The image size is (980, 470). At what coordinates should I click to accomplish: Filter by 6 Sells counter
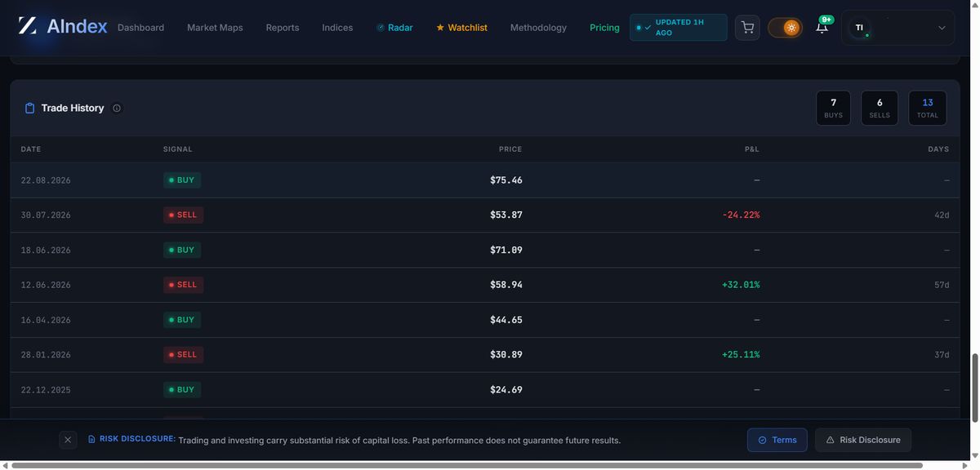[880, 108]
